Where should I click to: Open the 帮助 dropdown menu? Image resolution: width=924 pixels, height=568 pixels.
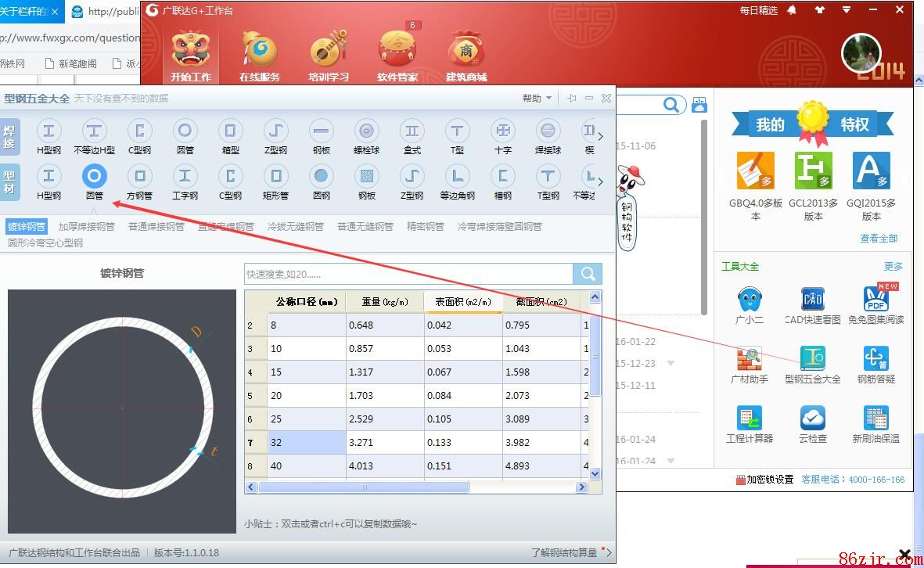[537, 98]
